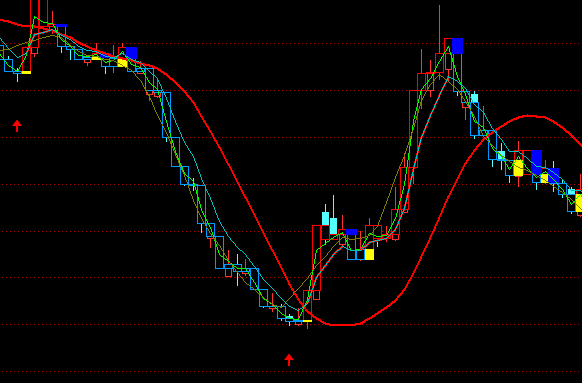The height and width of the screenshot is (383, 582).
Task: Click the small blue candle left of mid-chart yellow candle
Action: [351, 232]
